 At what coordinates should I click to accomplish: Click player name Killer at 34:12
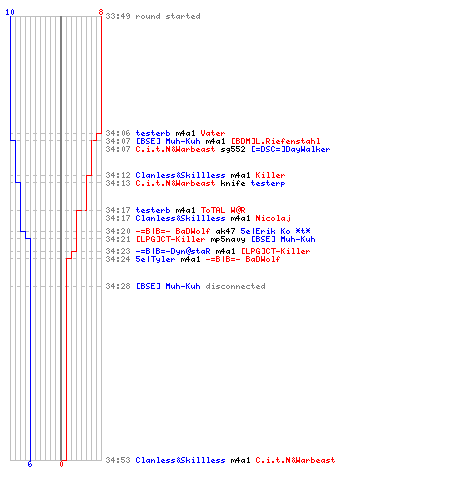[270, 175]
